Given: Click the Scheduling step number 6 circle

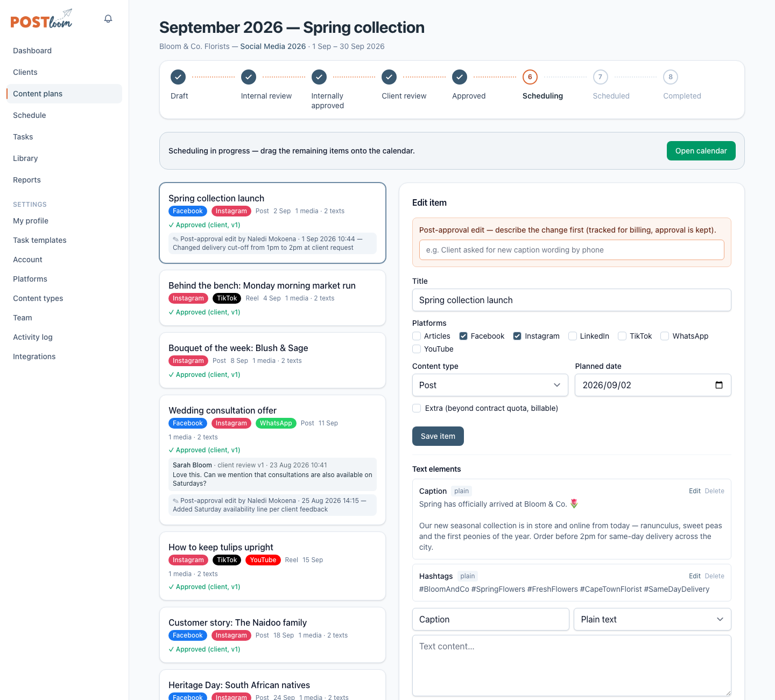Looking at the screenshot, I should pyautogui.click(x=530, y=77).
